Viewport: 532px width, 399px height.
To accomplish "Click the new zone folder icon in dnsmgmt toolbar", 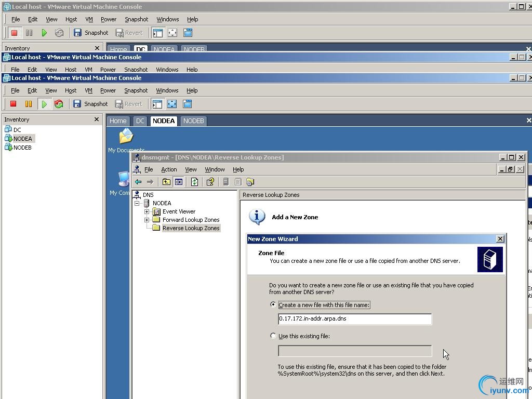I will pyautogui.click(x=250, y=182).
